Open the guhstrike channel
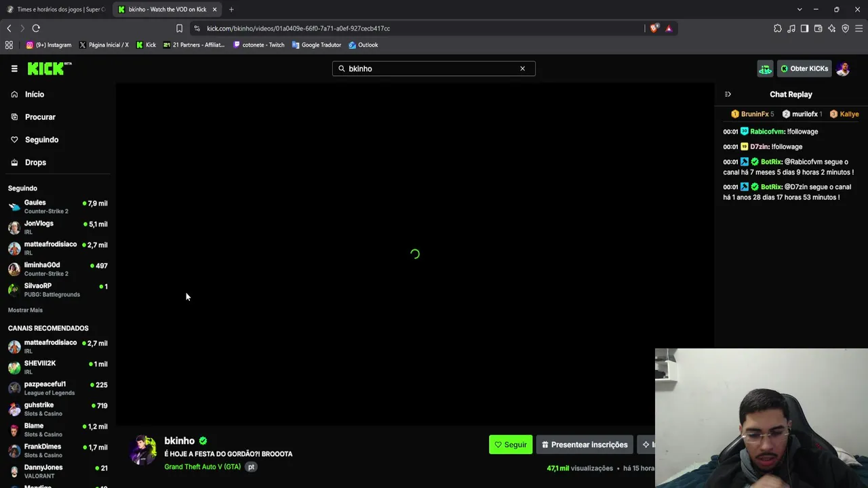 pos(58,409)
